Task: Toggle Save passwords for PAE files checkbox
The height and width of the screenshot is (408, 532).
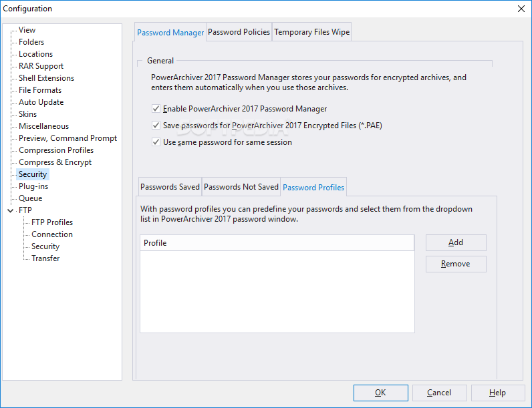Action: pos(156,126)
